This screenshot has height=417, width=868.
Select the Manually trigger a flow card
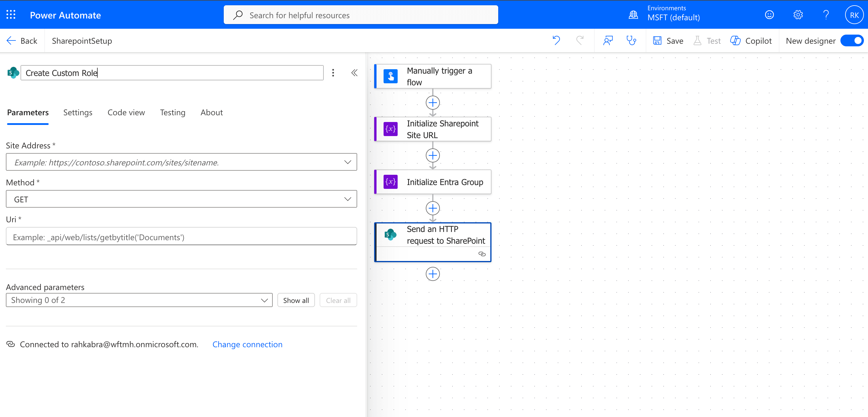pyautogui.click(x=433, y=77)
